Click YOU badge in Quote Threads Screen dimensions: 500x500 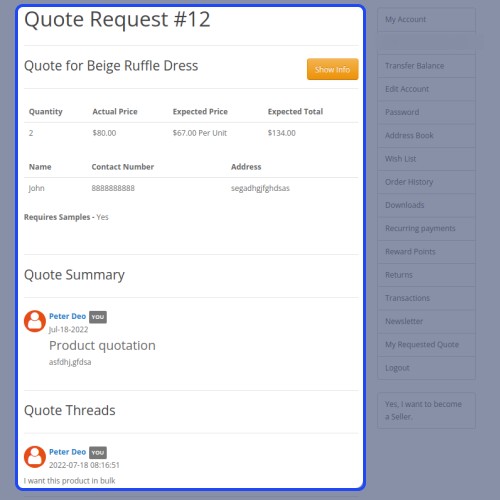click(98, 453)
